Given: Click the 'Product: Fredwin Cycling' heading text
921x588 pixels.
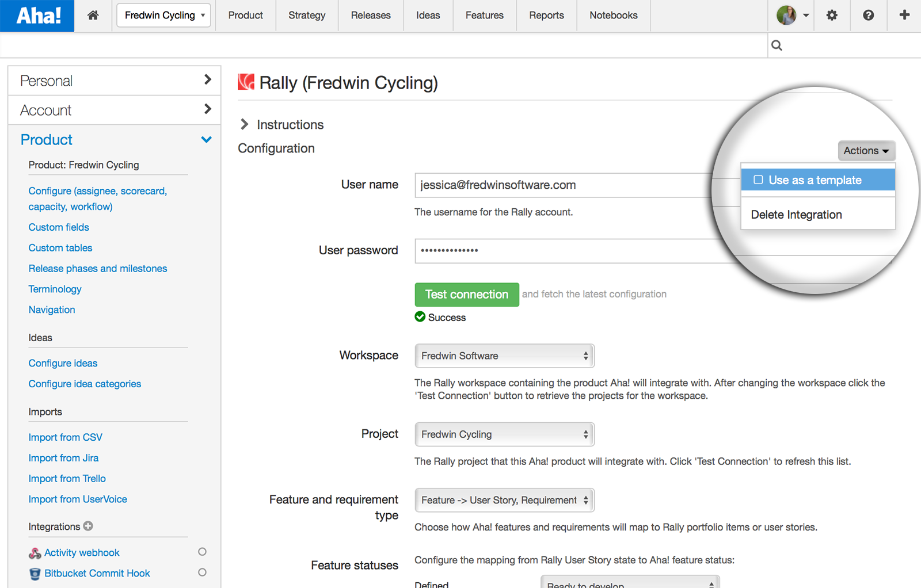Looking at the screenshot, I should [x=84, y=165].
